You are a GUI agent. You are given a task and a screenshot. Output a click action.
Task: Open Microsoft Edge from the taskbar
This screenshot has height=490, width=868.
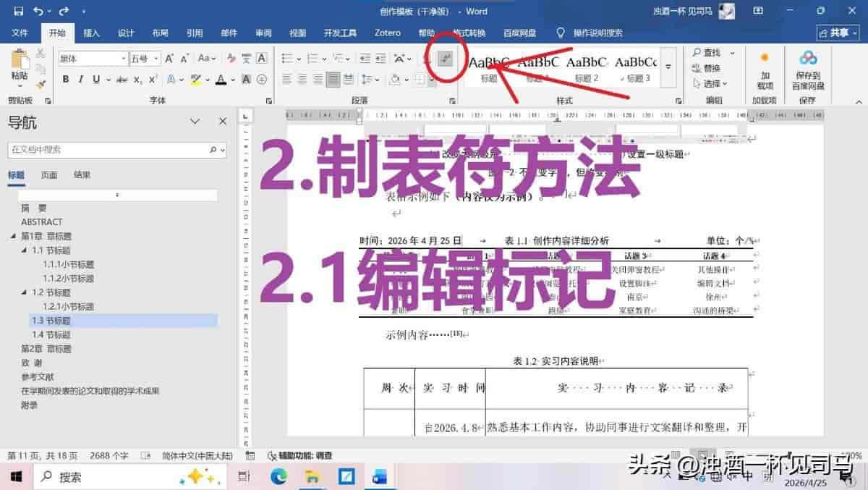tap(278, 476)
